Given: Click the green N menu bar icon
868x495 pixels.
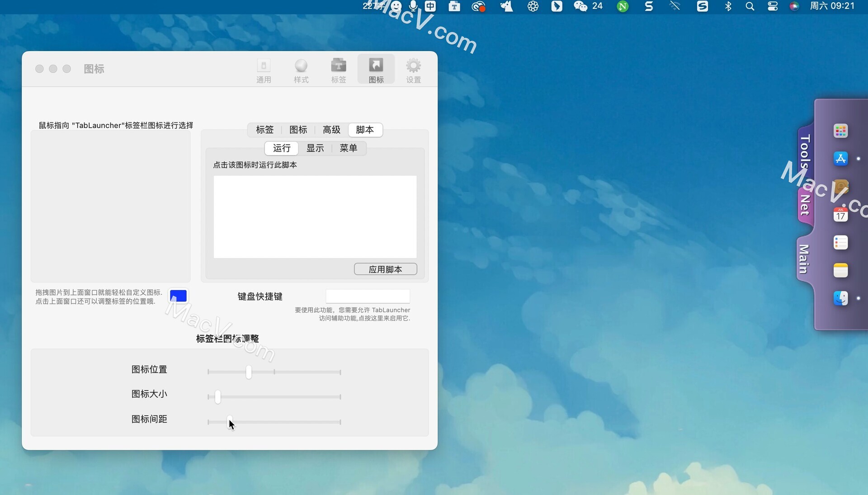Looking at the screenshot, I should click(x=623, y=6).
